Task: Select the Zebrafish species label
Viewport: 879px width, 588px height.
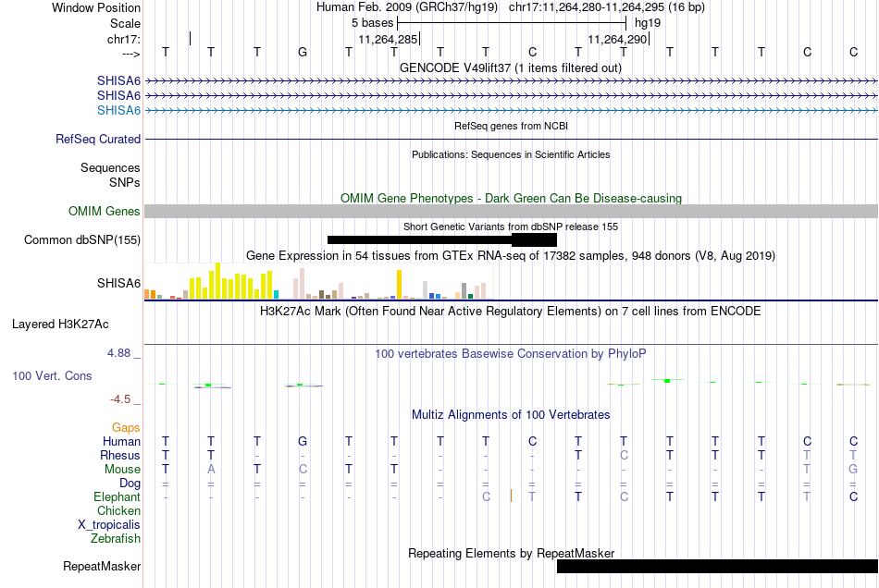Action: (x=116, y=538)
